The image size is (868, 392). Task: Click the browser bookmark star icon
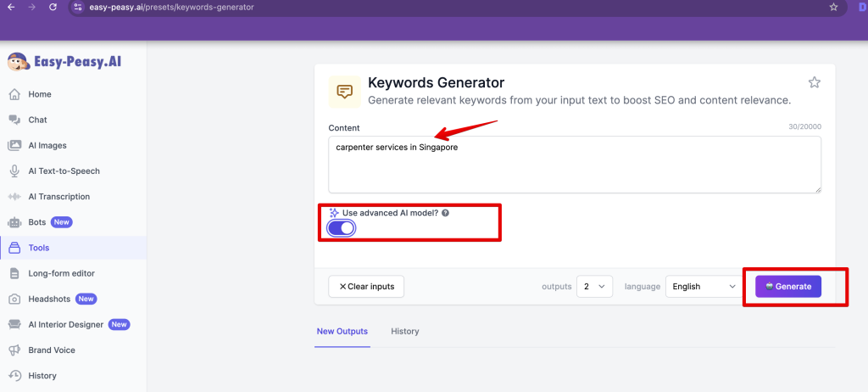[833, 7]
